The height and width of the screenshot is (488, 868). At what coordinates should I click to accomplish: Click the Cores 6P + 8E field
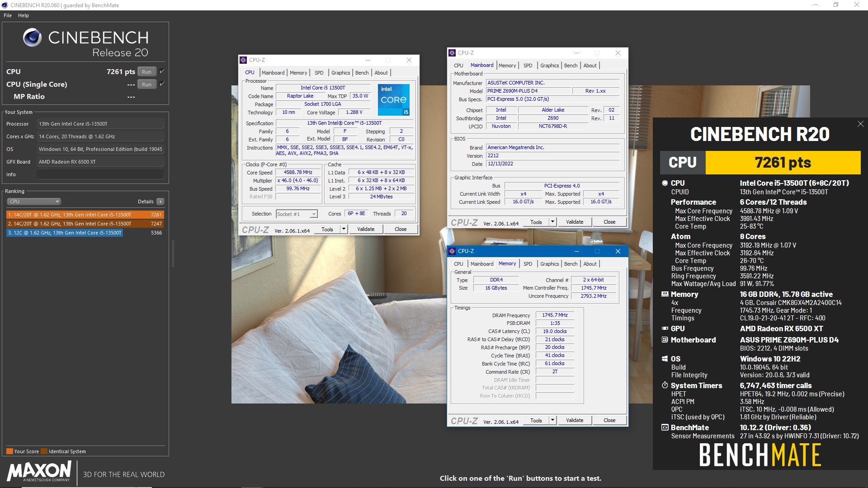pos(356,214)
